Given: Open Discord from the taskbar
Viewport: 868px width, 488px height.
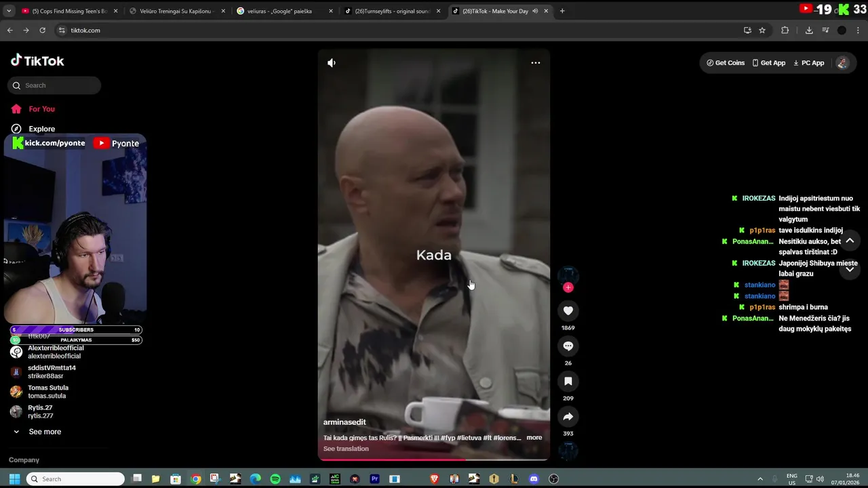Looking at the screenshot, I should tap(534, 479).
